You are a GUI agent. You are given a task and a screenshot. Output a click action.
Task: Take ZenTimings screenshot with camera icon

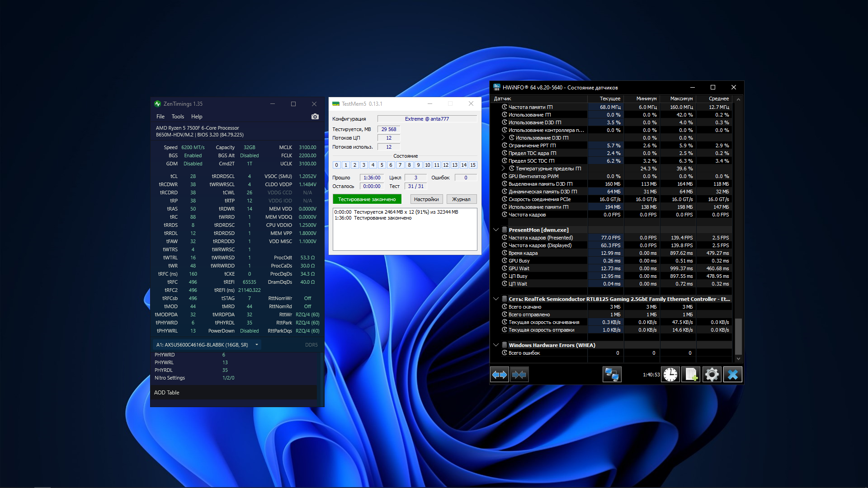coord(315,117)
